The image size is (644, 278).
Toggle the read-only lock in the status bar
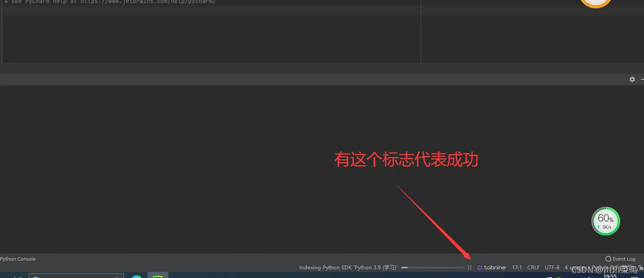[640, 267]
